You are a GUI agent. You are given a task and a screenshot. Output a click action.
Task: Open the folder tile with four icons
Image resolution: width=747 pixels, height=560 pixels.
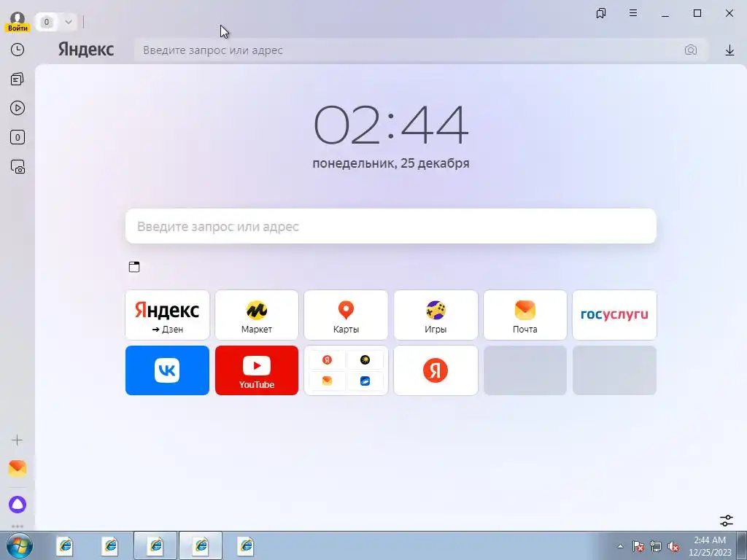[346, 370]
